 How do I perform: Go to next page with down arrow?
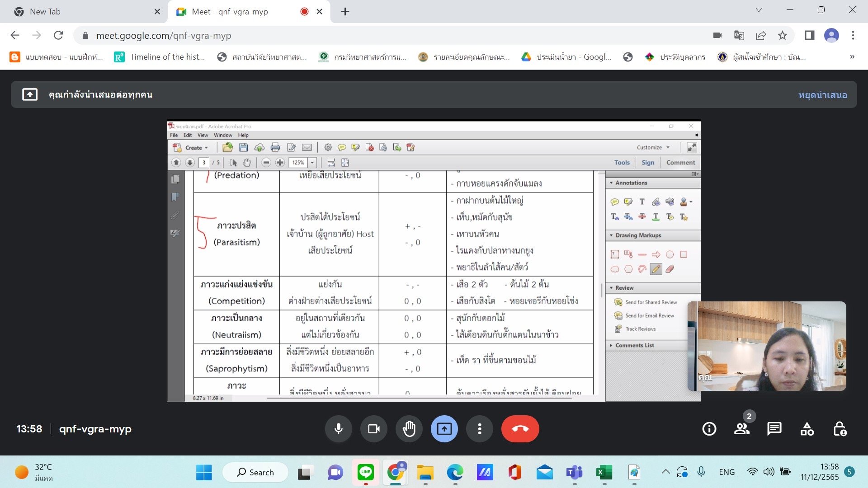point(190,163)
